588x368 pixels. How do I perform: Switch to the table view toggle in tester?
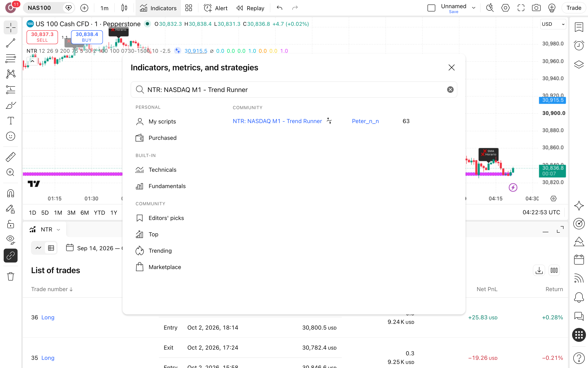51,248
